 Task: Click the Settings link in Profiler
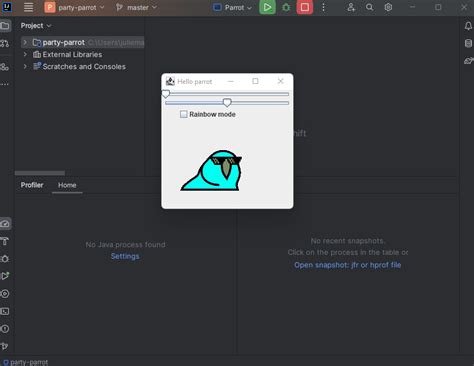click(125, 256)
